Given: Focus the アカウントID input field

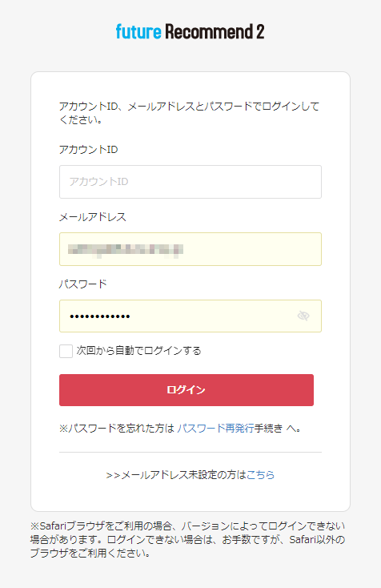Looking at the screenshot, I should click(x=190, y=182).
